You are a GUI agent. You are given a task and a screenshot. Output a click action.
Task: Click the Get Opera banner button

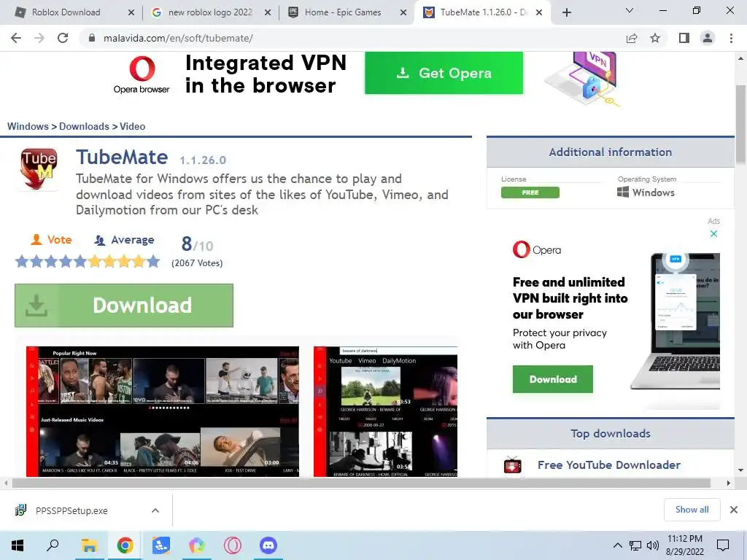pos(444,73)
